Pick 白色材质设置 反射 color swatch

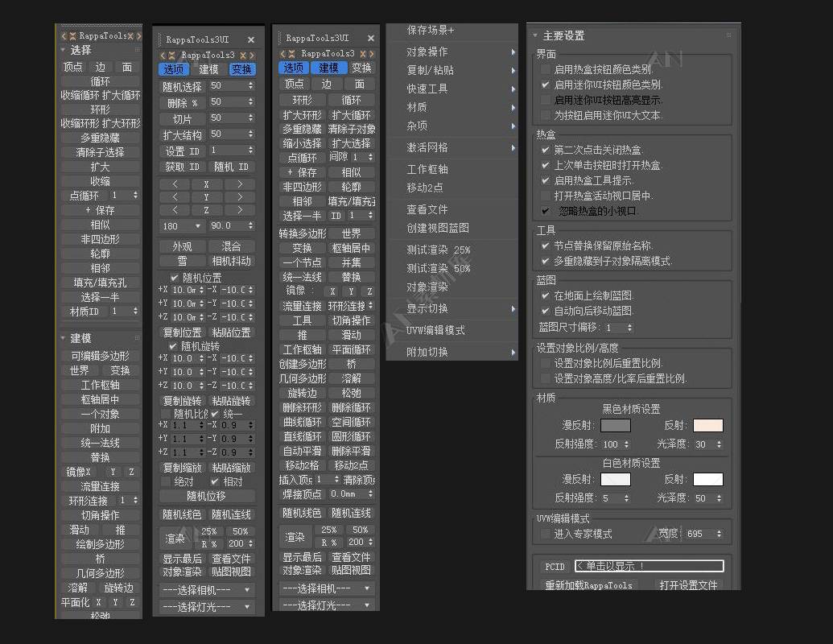[x=707, y=479]
